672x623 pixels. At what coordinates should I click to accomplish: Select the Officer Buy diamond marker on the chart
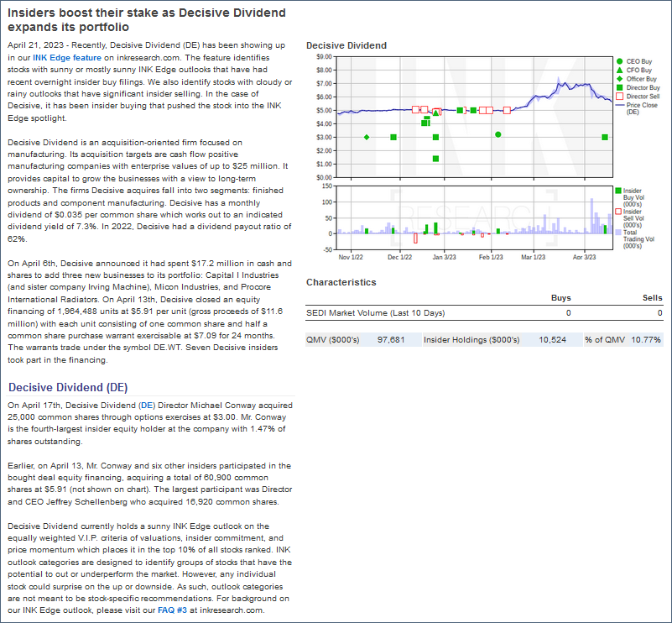coord(367,137)
